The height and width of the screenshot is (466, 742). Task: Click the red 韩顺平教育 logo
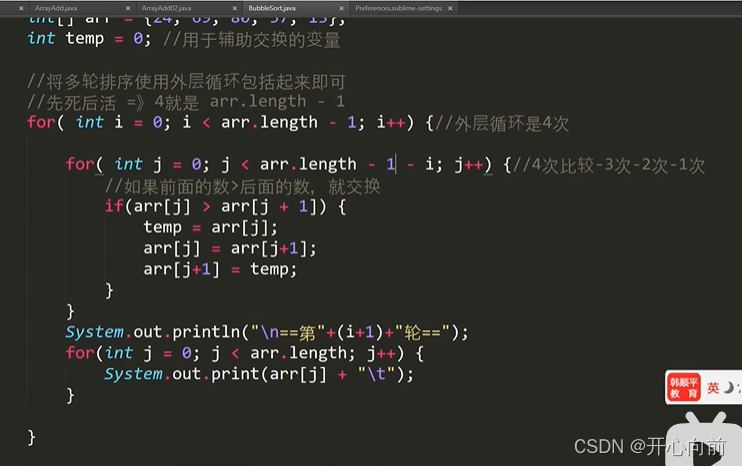[x=683, y=387]
